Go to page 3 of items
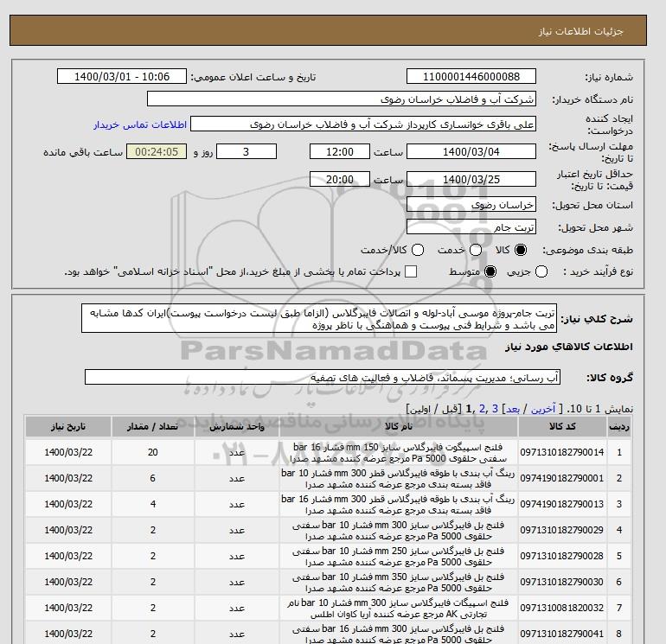This screenshot has height=644, width=666. click(495, 409)
